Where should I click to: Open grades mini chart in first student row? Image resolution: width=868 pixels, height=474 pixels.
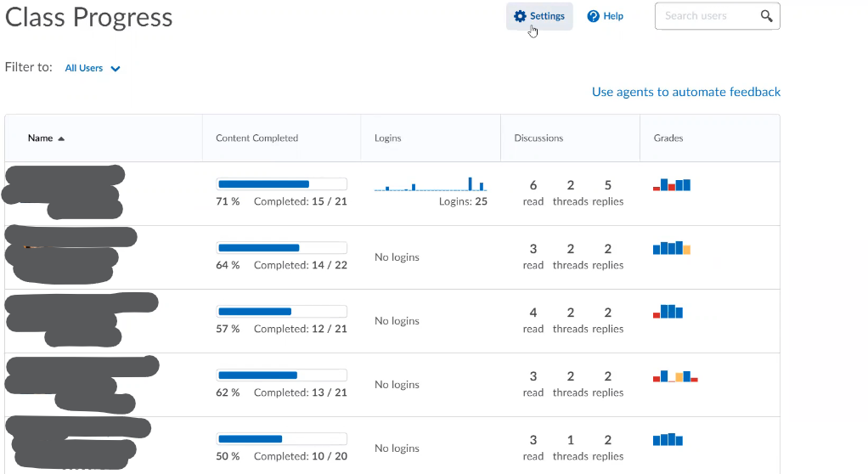tap(672, 184)
